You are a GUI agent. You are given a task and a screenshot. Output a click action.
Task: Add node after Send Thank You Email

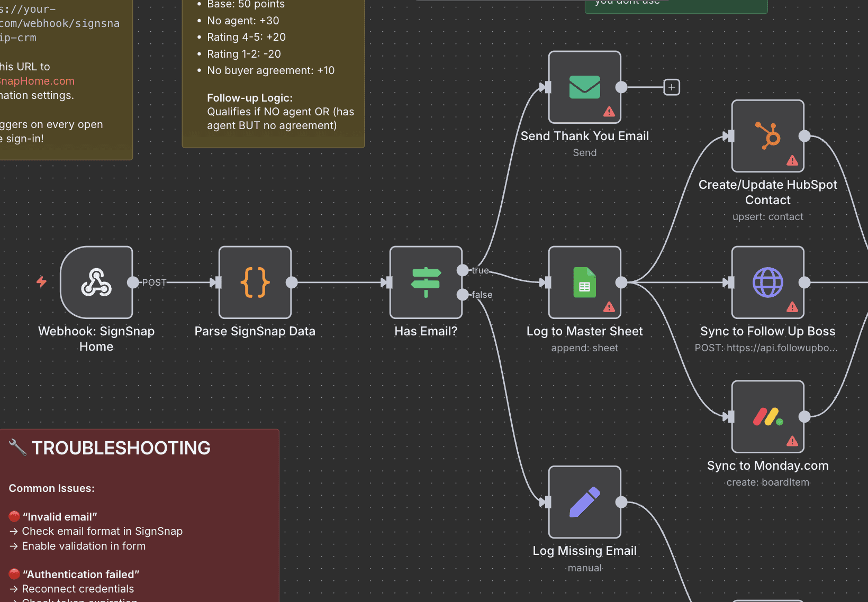click(x=672, y=87)
